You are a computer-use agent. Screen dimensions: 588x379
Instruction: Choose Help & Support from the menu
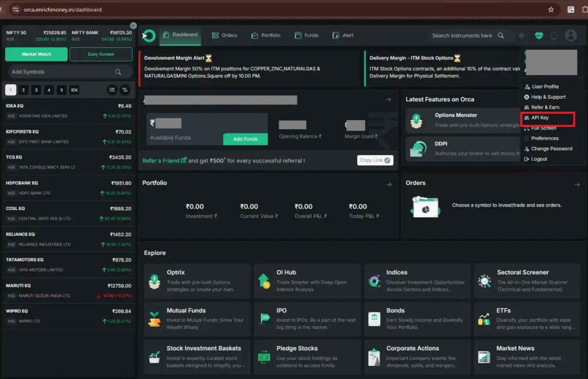click(545, 97)
